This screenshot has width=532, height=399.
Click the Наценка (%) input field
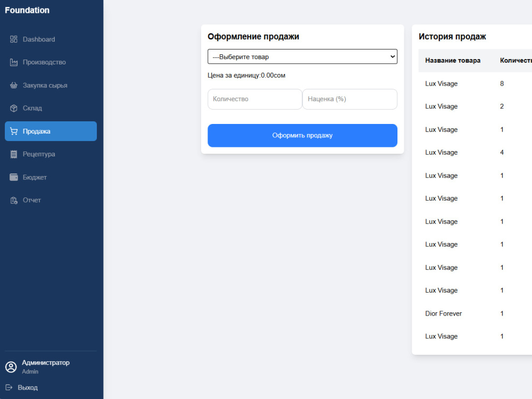click(x=350, y=99)
